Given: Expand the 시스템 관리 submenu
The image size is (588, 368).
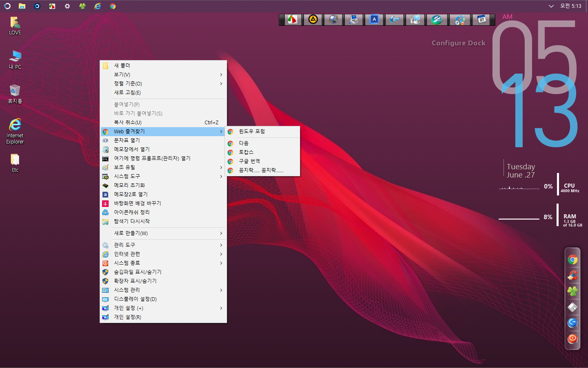Looking at the screenshot, I should click(x=163, y=290).
